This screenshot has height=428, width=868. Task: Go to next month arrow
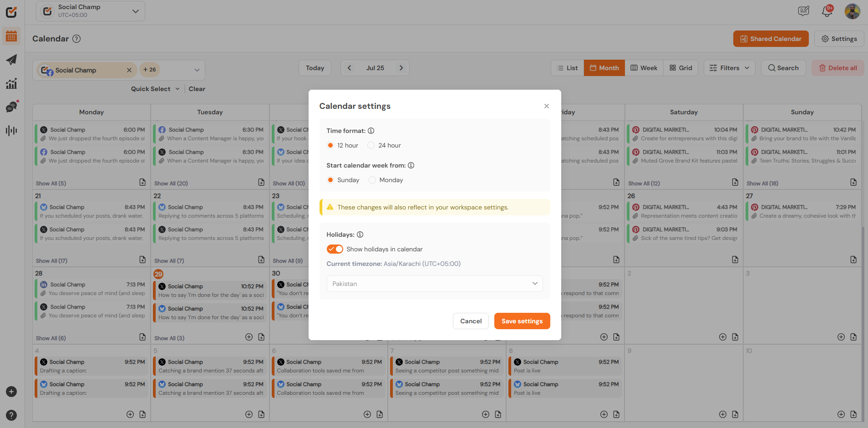401,68
